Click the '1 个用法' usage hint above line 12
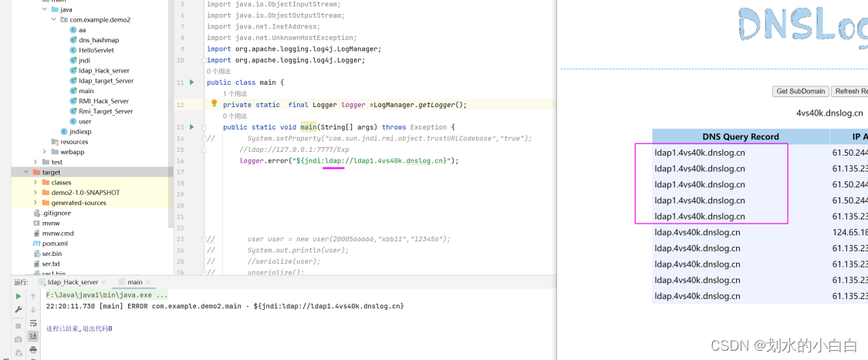Image resolution: width=868 pixels, height=360 pixels. pyautogui.click(x=235, y=94)
